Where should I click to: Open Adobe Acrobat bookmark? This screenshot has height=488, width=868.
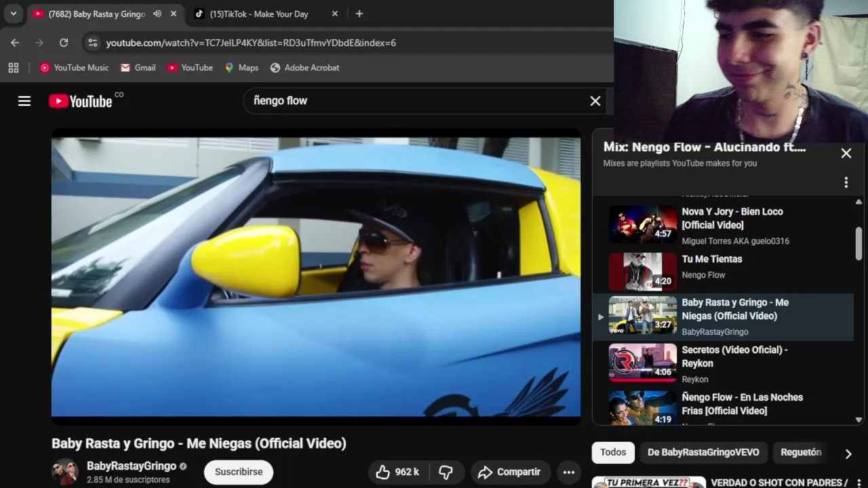pyautogui.click(x=304, y=68)
